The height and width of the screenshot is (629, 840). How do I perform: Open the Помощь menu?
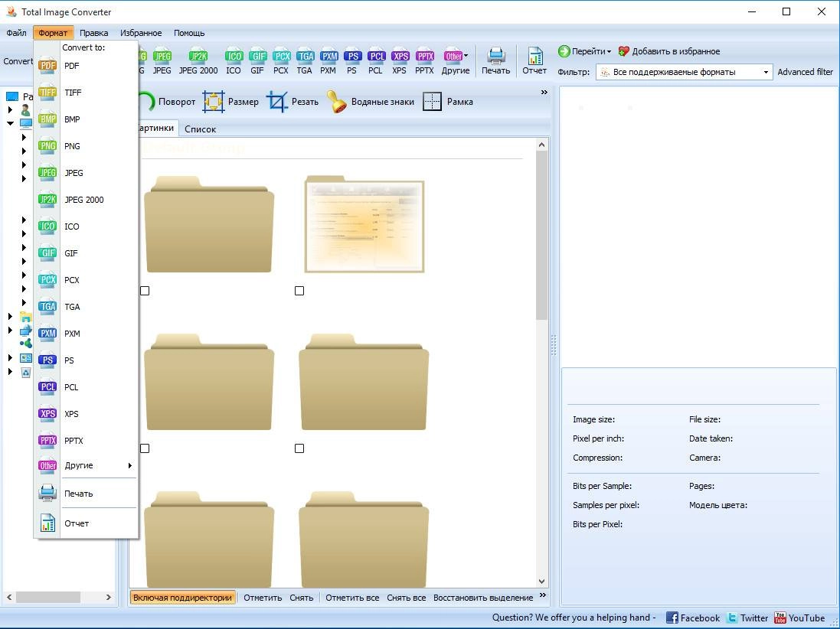click(x=189, y=33)
